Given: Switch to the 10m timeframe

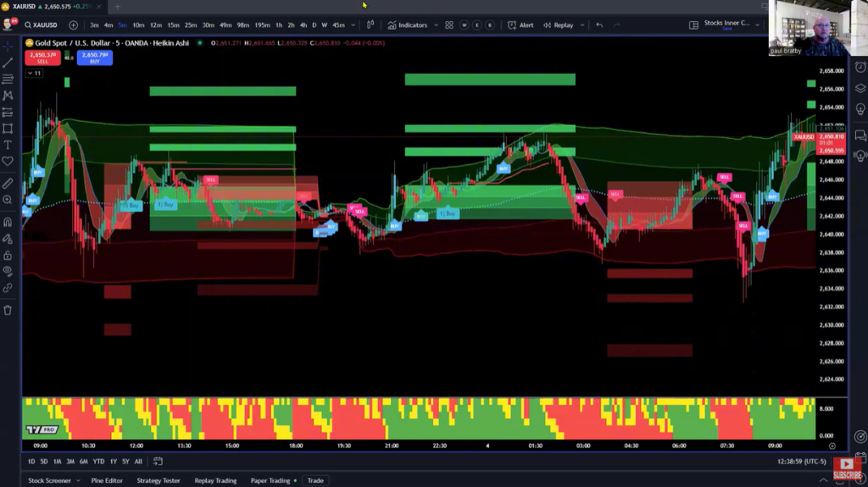Looking at the screenshot, I should [x=138, y=25].
